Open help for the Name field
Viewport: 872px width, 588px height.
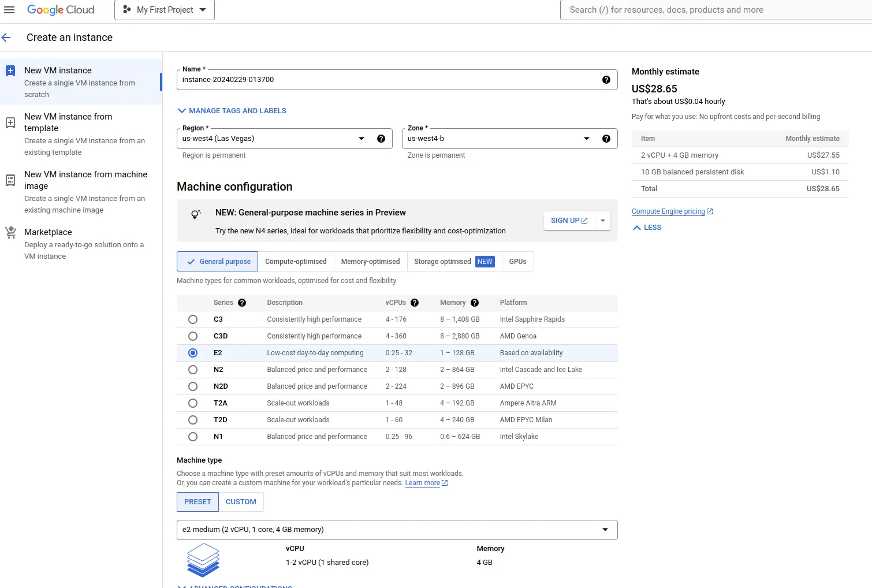point(606,80)
